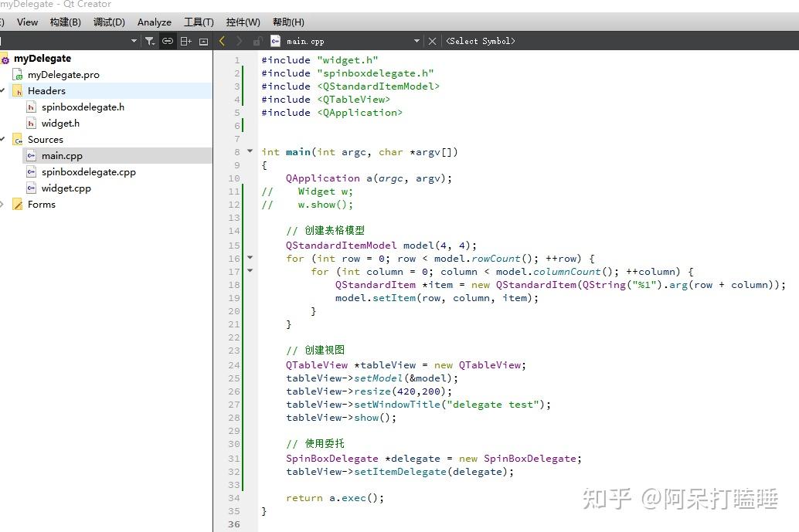Go back with the orange left arrow
The width and height of the screenshot is (799, 532).
click(x=222, y=41)
